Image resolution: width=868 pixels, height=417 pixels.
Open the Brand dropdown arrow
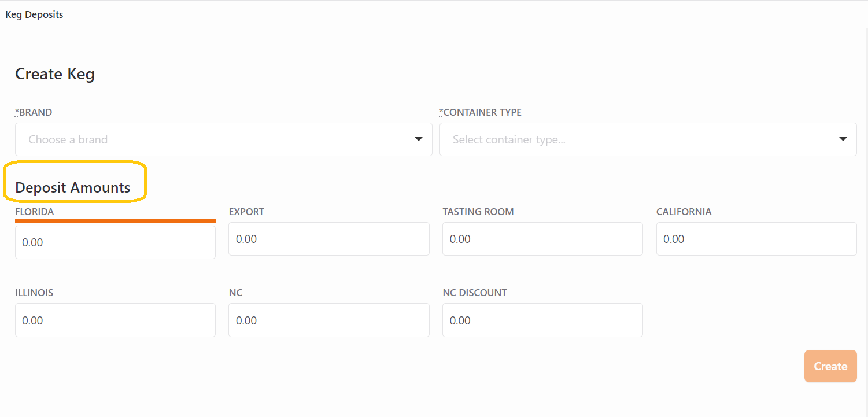point(419,139)
